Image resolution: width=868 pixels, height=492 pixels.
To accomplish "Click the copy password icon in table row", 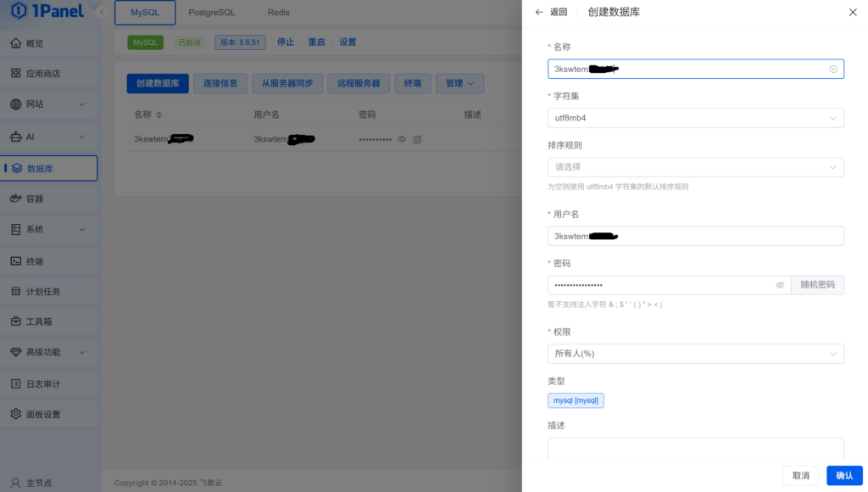I will (x=417, y=139).
